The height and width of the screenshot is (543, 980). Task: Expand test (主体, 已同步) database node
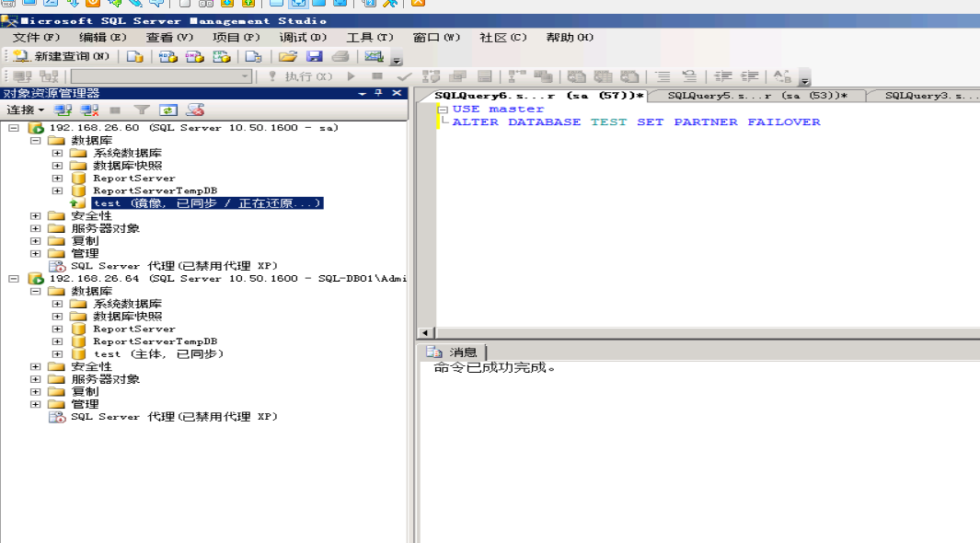click(x=57, y=354)
